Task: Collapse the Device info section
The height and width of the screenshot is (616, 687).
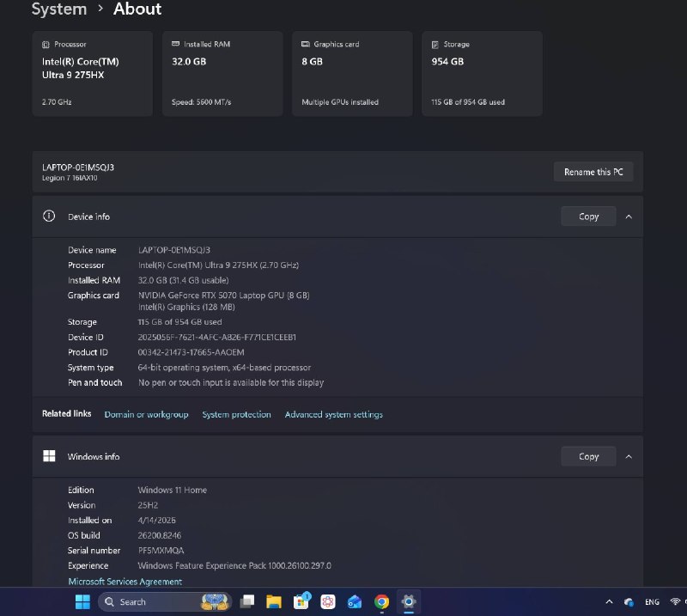Action: point(629,217)
